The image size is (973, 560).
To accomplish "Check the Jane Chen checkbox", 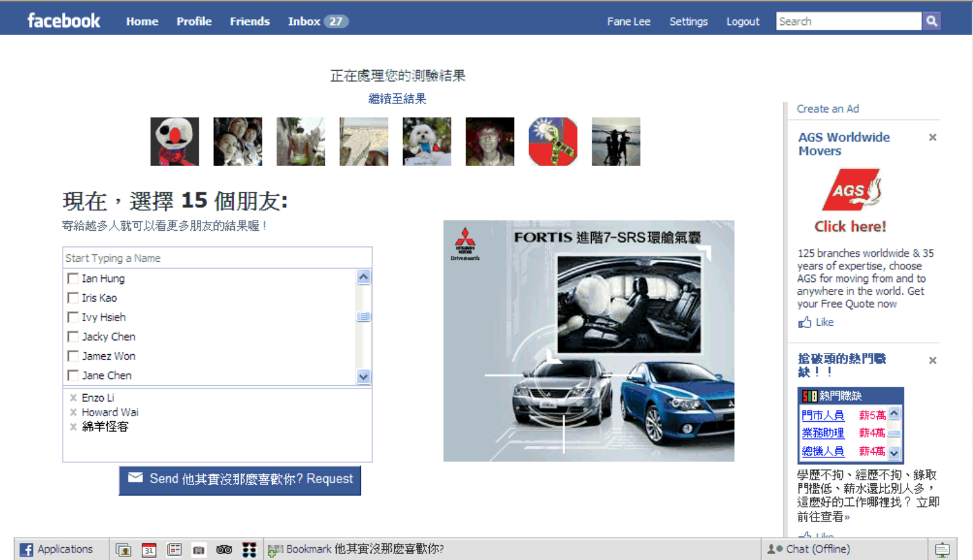I will pyautogui.click(x=73, y=375).
